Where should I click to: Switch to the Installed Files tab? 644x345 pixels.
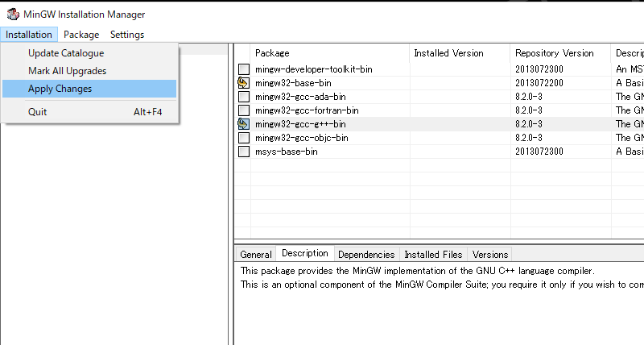point(433,255)
